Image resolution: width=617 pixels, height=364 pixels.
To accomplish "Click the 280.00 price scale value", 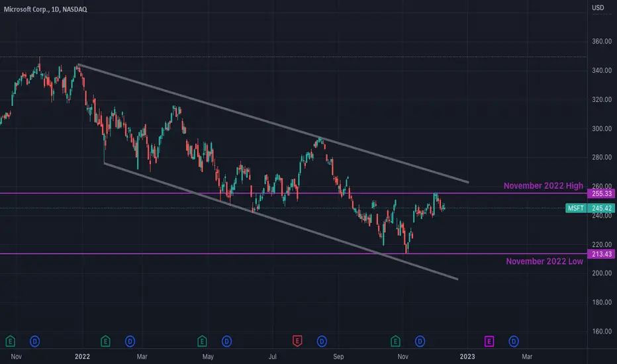I will click(x=602, y=158).
